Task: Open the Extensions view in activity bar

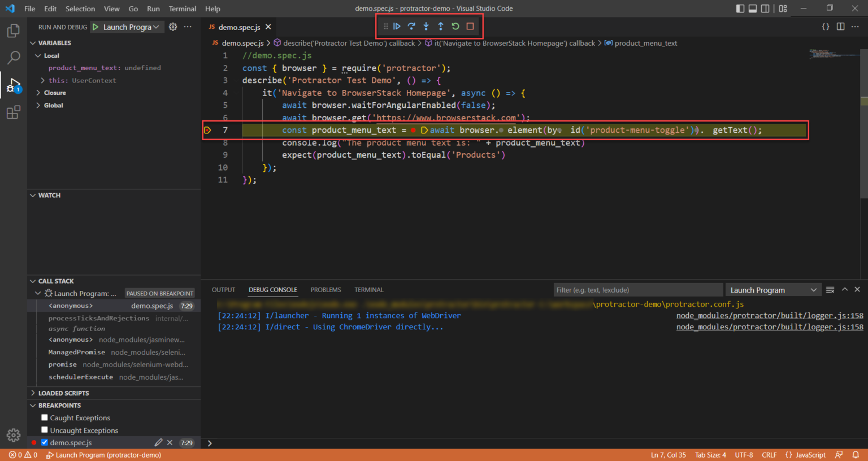Action: (x=13, y=113)
